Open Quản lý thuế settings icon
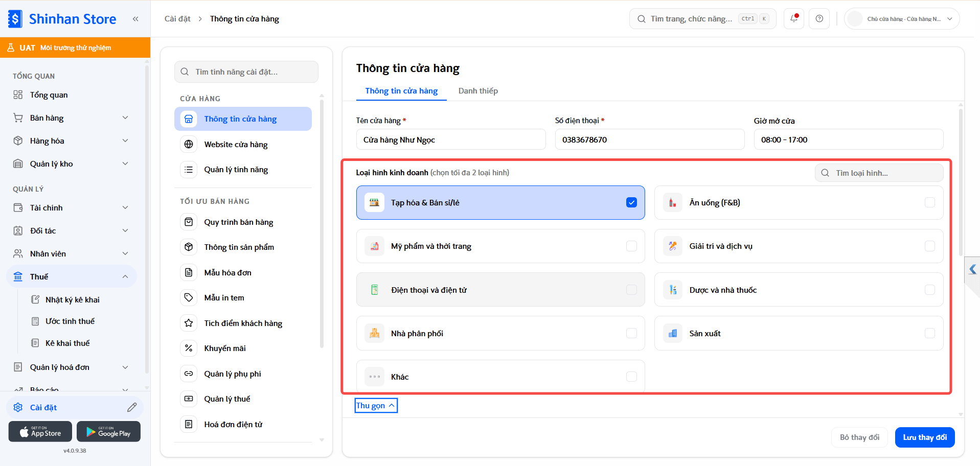 tap(189, 399)
